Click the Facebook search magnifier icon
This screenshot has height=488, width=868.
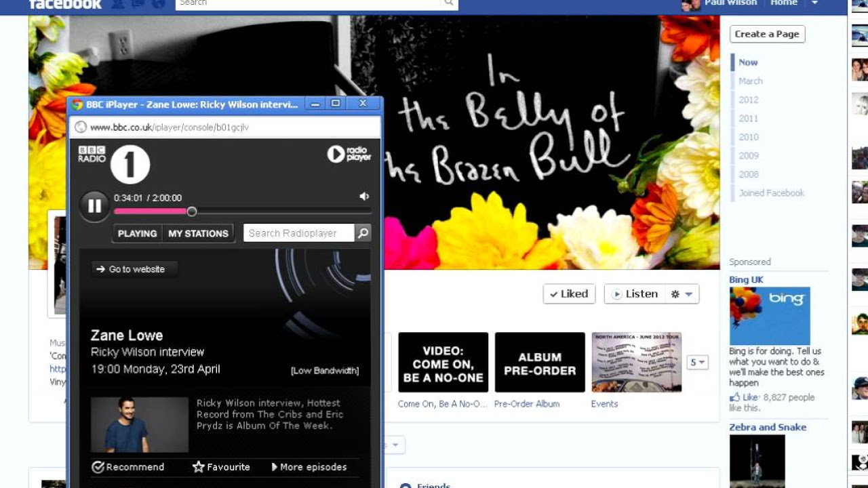449,3
